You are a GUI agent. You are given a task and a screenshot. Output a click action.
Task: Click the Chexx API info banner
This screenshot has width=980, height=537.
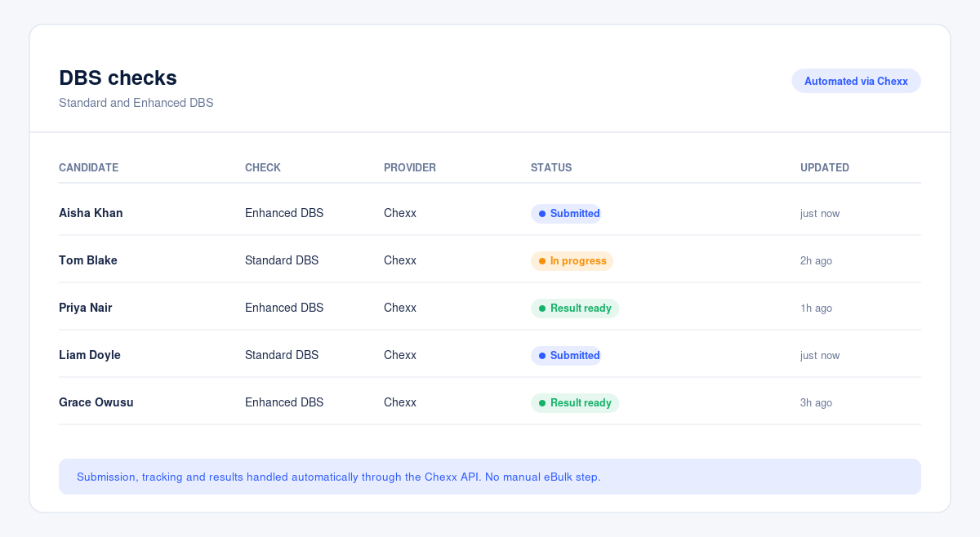tap(490, 477)
